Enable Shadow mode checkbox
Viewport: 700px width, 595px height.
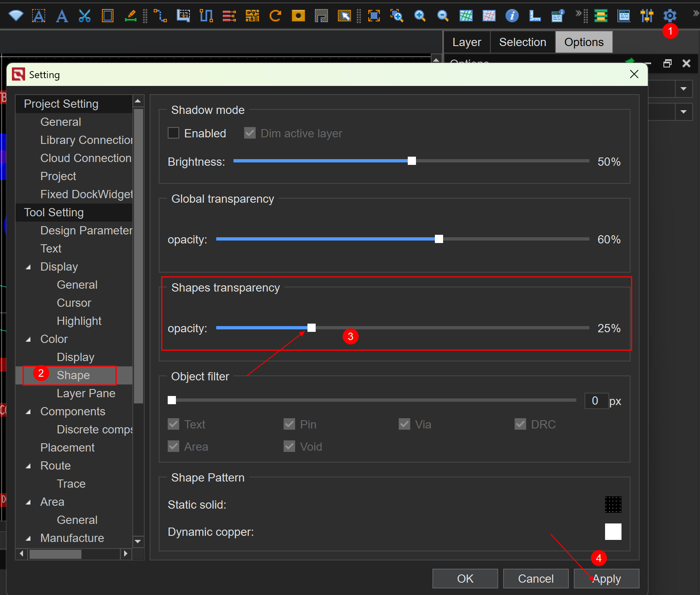coord(173,133)
